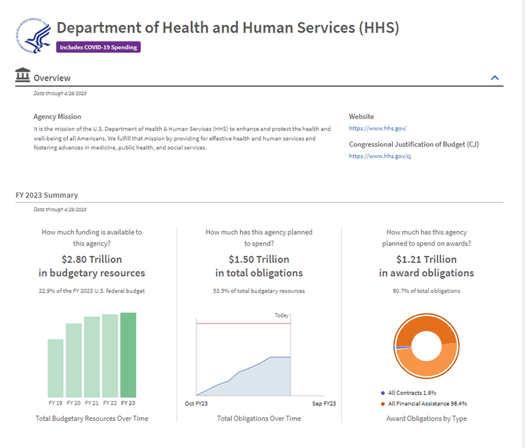Click the Overview building icon
This screenshot has height=448, width=525.
22,75
